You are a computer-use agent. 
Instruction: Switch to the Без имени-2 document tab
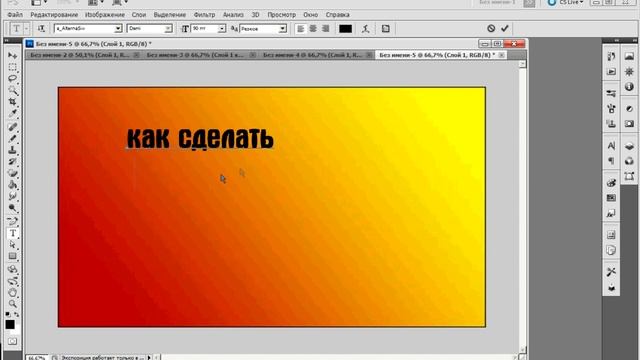tap(80, 55)
